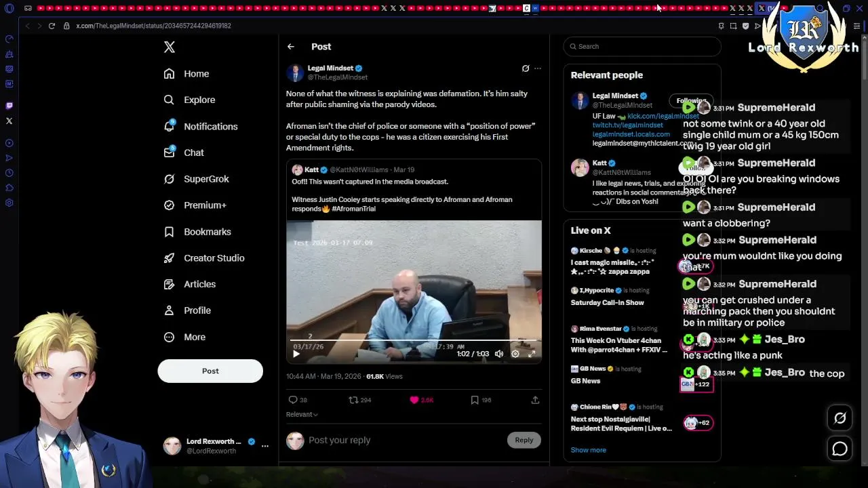Open the Grok floating button

pos(840,418)
